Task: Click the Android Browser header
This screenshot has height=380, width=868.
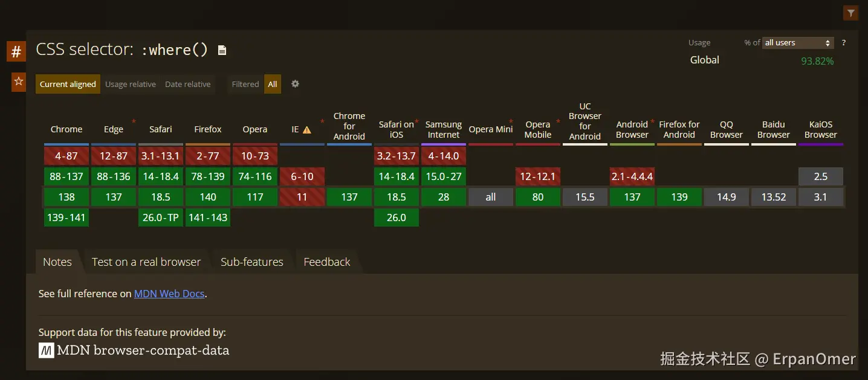Action: 632,129
